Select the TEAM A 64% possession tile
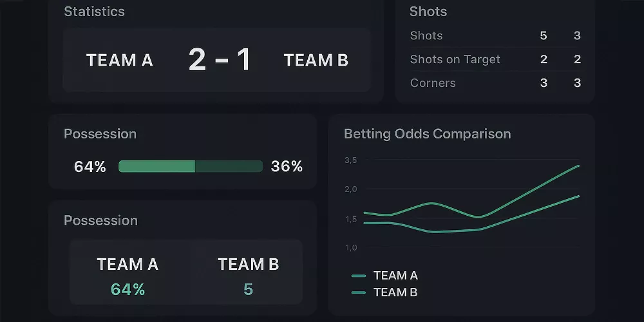Screen dimensions: 644x322 128,276
